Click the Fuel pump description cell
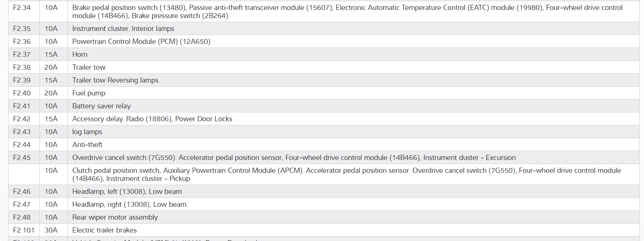The image size is (644, 241). pos(89,93)
